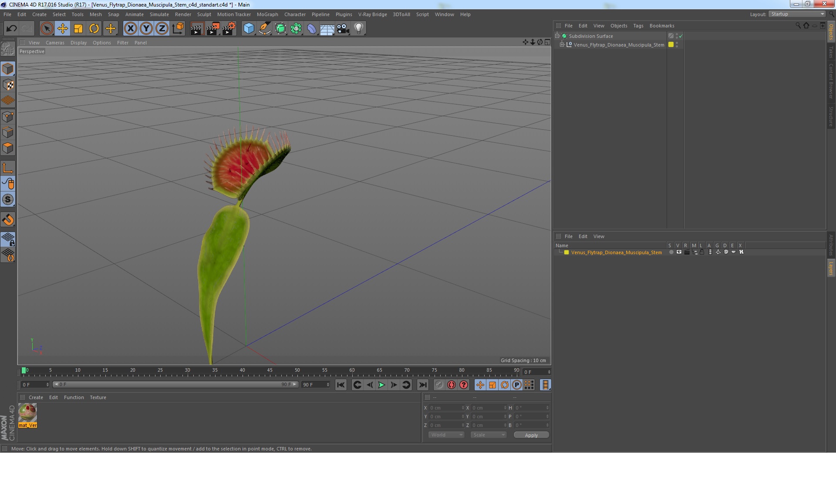Toggle Subdivision Surface enabled checkmark
This screenshot has width=836, height=504.
point(681,36)
